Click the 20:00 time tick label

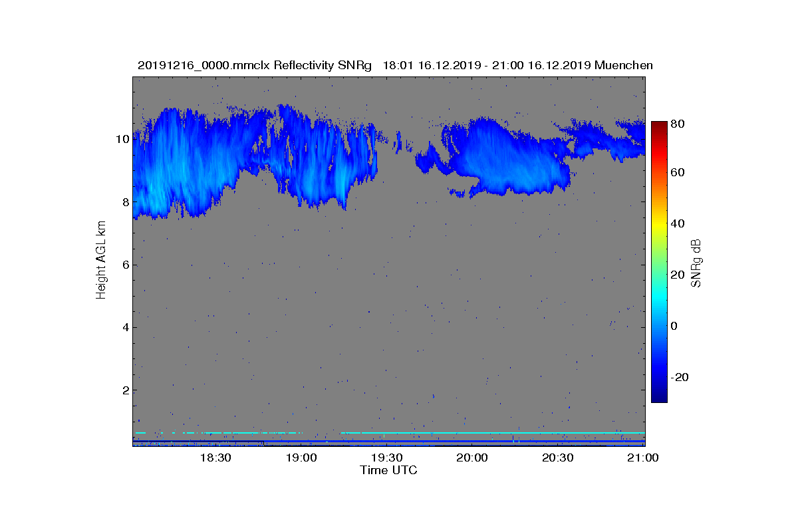point(472,458)
